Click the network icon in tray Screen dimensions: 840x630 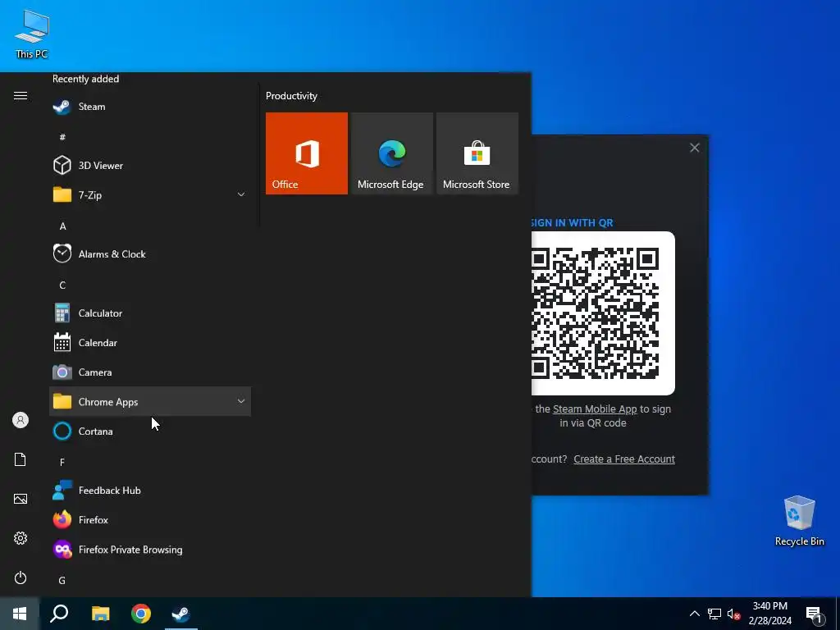(714, 614)
